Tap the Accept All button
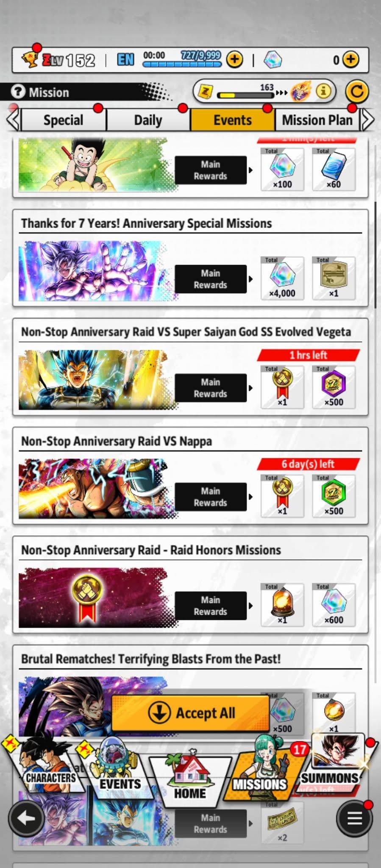Viewport: 381px width, 868px height. [x=191, y=713]
